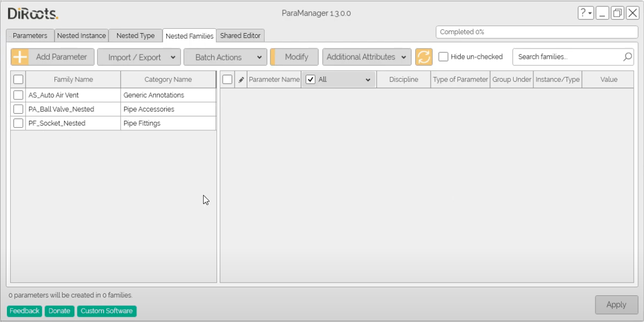The image size is (644, 322).
Task: Click the orange refresh icon
Action: click(423, 57)
